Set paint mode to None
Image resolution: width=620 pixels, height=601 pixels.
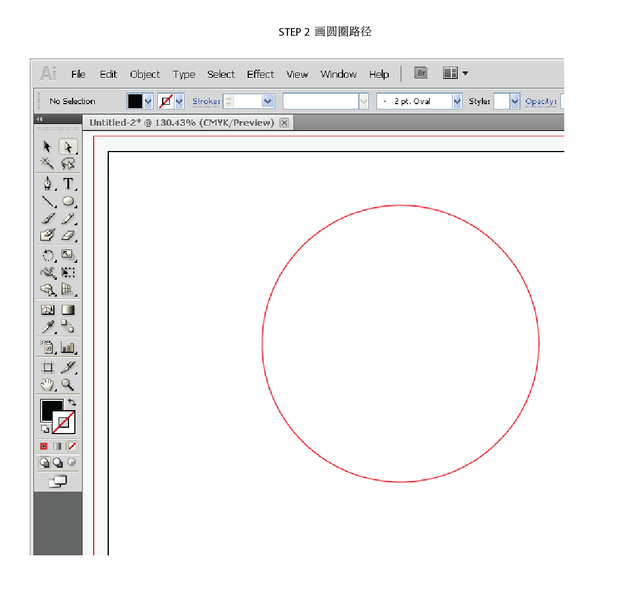coord(72,446)
